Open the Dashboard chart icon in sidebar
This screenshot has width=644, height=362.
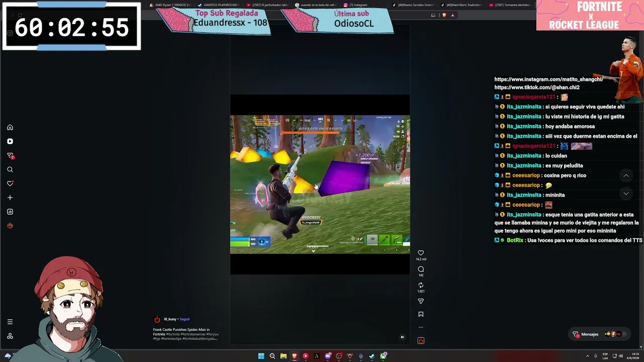10,212
